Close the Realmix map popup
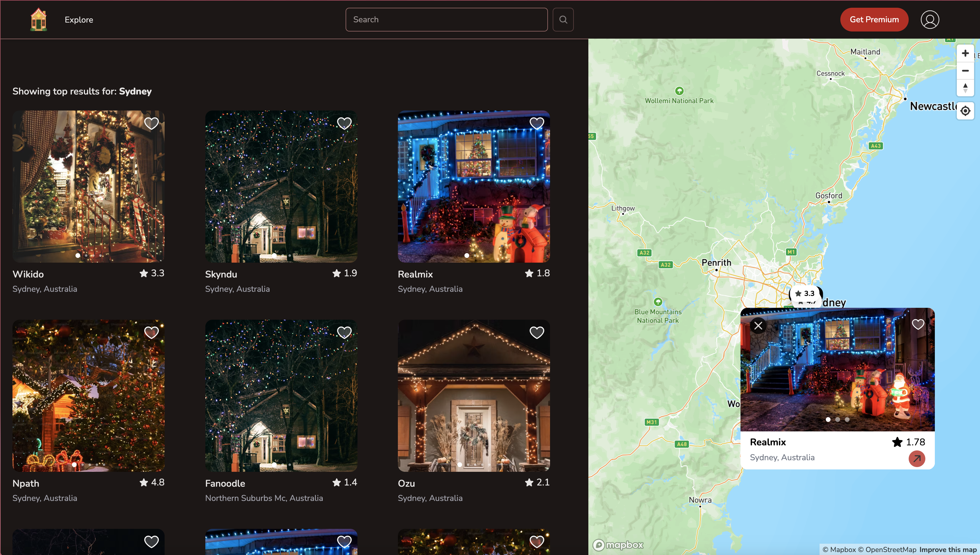The height and width of the screenshot is (555, 980). [x=758, y=326]
